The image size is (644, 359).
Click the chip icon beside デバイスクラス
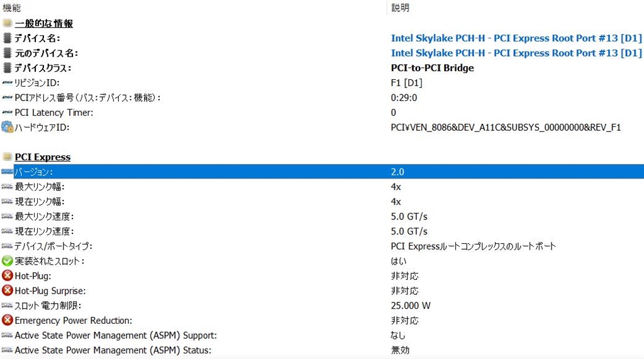pyautogui.click(x=7, y=68)
